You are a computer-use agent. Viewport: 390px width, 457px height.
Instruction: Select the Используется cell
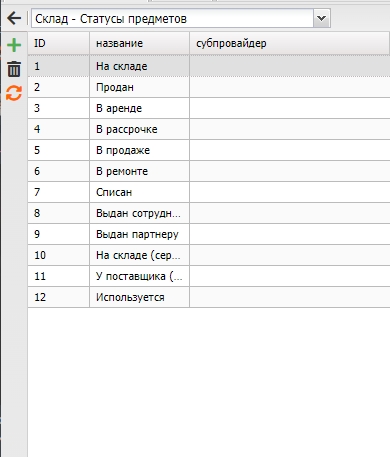point(139,297)
